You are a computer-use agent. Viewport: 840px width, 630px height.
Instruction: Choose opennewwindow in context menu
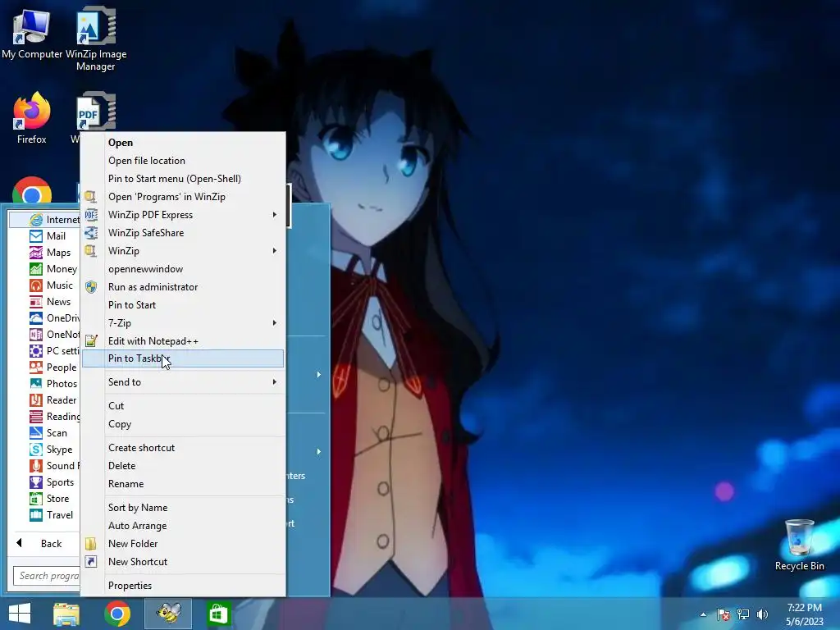(x=183, y=269)
